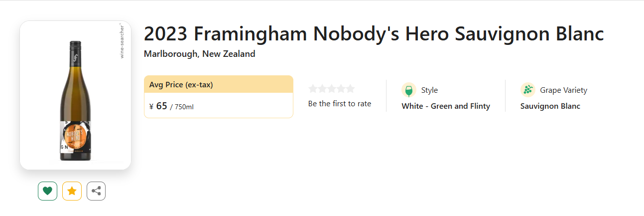
Task: Give the wine a two-star rating
Action: (x=322, y=89)
